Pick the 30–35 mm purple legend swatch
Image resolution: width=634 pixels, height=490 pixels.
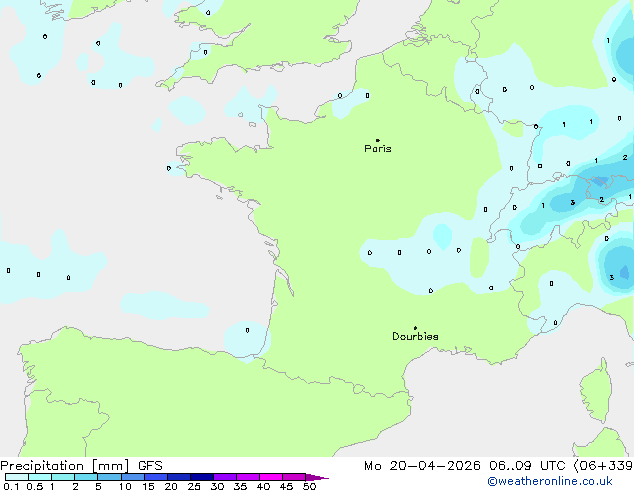tap(225, 477)
